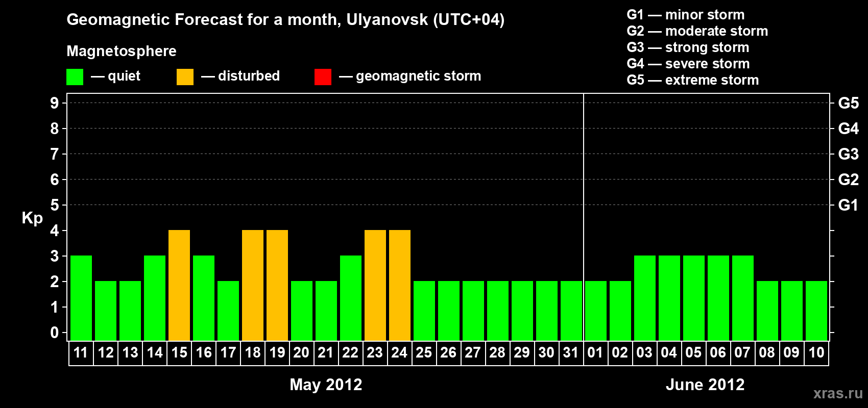Viewport: 868px width, 408px height.
Task: Click date label 10 at axis end
Action: (816, 352)
